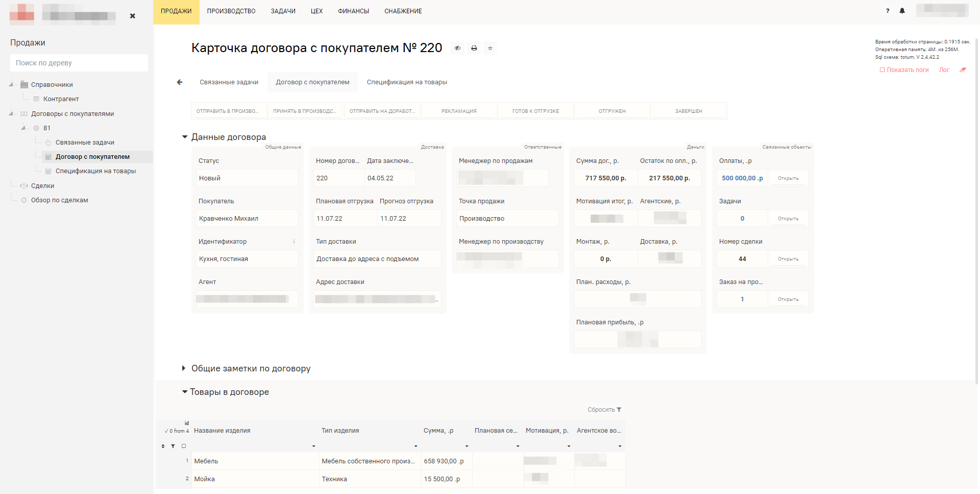Open the Мотивация column filter dropdown

coord(569,446)
